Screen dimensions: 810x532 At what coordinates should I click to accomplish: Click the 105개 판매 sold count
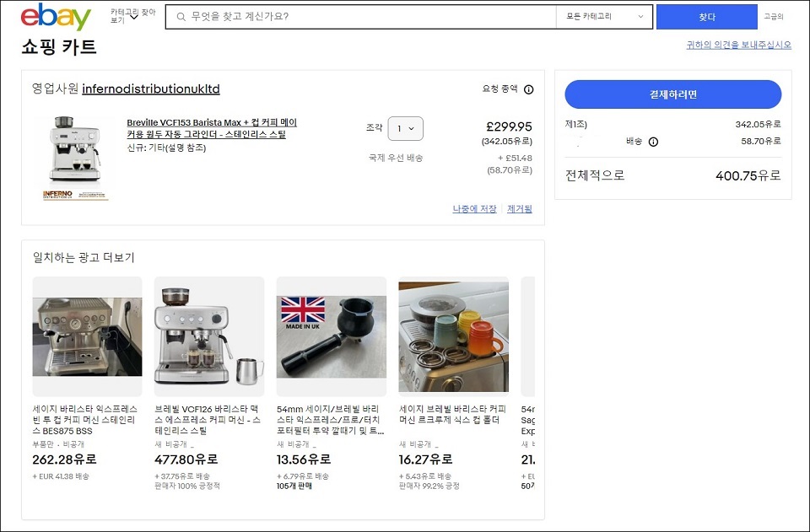coord(294,486)
